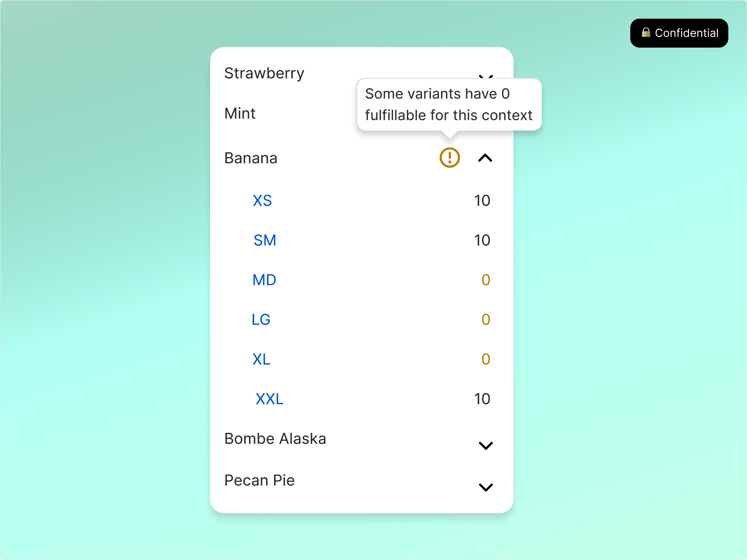The image size is (747, 560).
Task: Select the Strawberry row
Action: [x=264, y=73]
